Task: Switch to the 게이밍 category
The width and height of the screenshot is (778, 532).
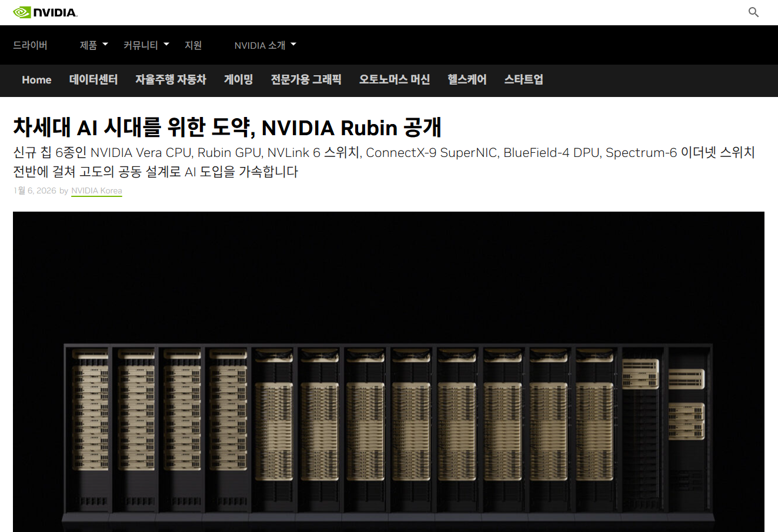Action: coord(238,80)
